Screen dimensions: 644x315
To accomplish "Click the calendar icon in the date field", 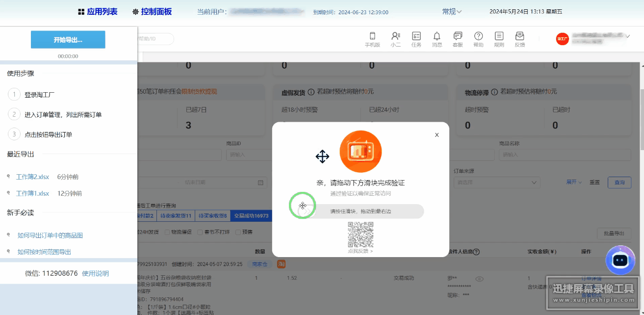I will (x=260, y=183).
